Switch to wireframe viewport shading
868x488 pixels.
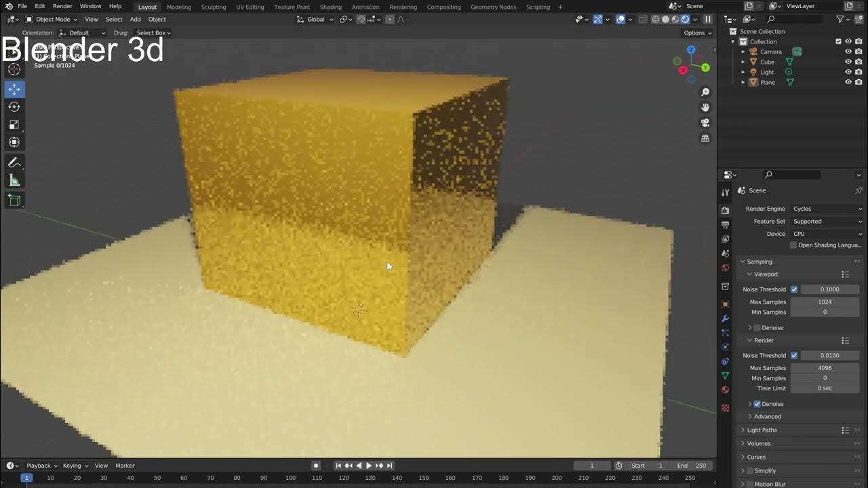pyautogui.click(x=656, y=20)
